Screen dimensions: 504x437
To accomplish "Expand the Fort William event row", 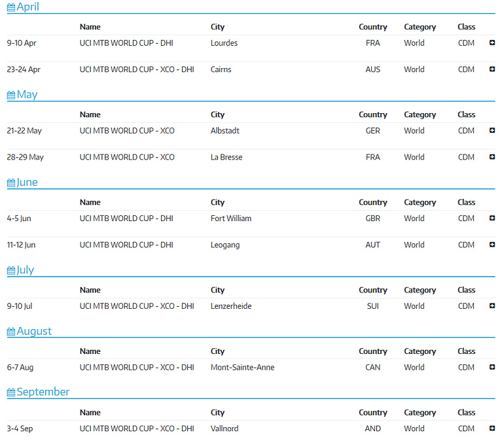I will 492,218.
